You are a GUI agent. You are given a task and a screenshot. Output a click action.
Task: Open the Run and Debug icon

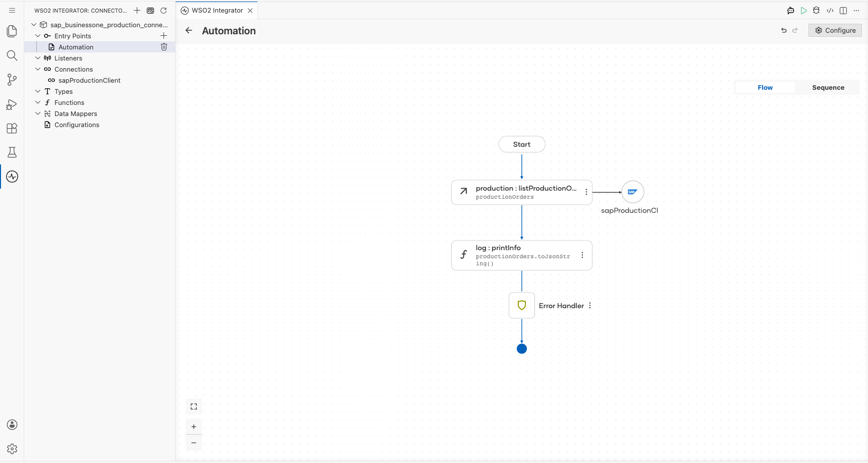click(12, 104)
